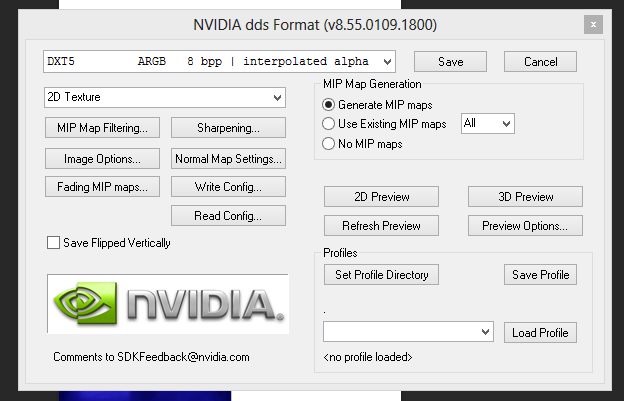Open Fading MIP maps settings
624x401 pixels.
[102, 187]
